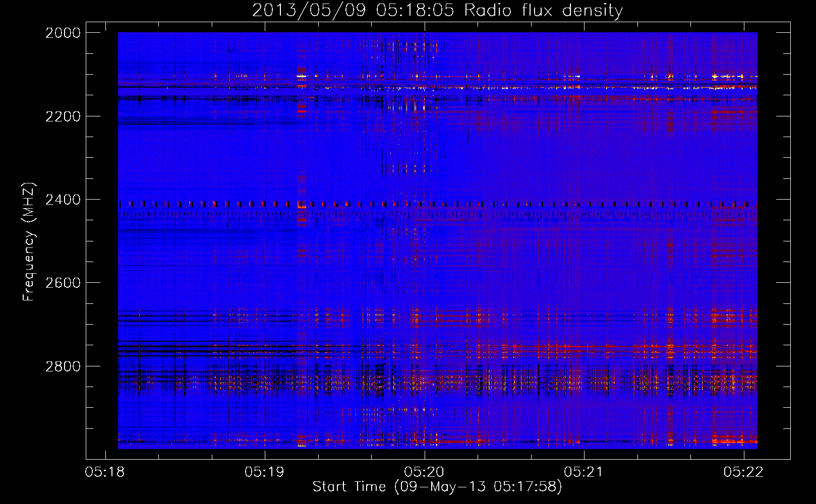The width and height of the screenshot is (816, 504).
Task: Click the 2000 frequency tick label
Action: [63, 33]
